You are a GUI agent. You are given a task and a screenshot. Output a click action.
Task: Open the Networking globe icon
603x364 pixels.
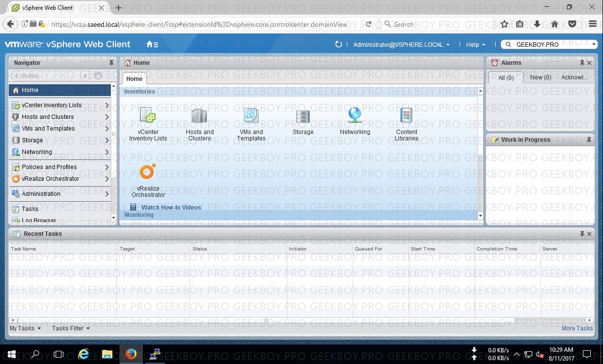pos(355,115)
